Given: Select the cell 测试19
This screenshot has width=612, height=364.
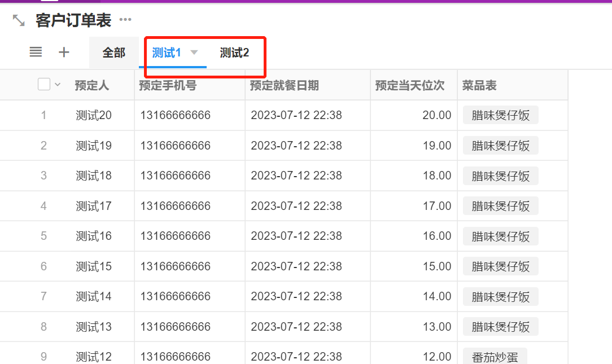Looking at the screenshot, I should [94, 146].
